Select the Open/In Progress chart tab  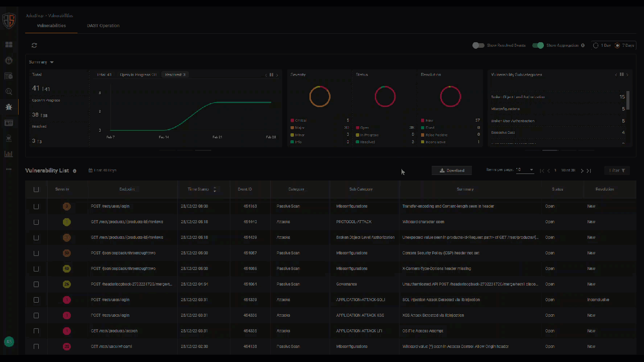138,74
